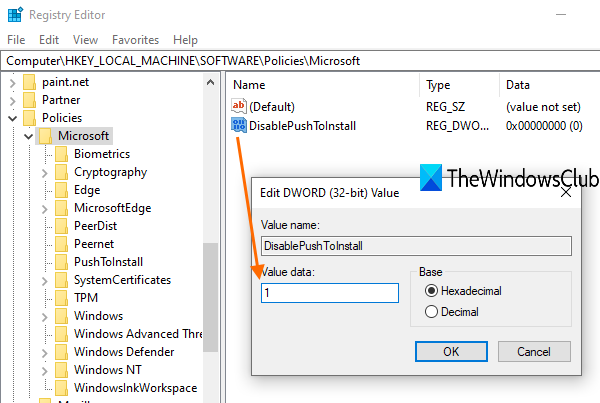Select the PeerDist folder icon
The image size is (600, 403).
[62, 226]
